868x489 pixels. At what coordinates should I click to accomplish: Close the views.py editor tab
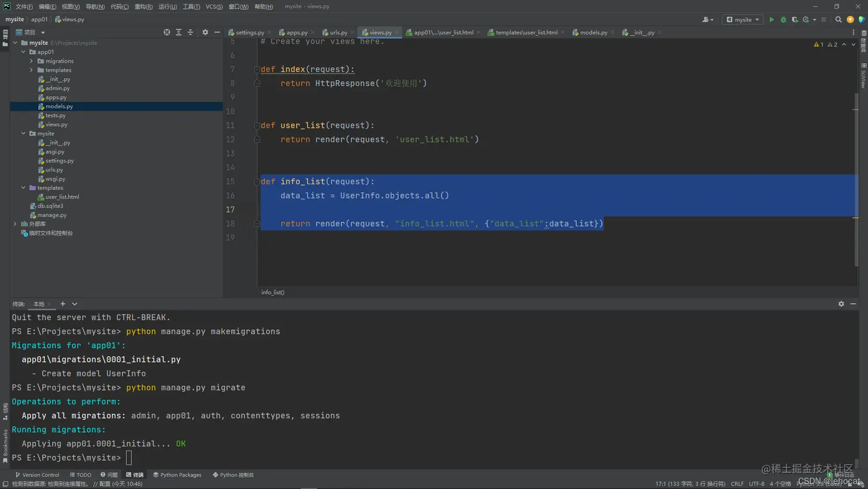397,33
